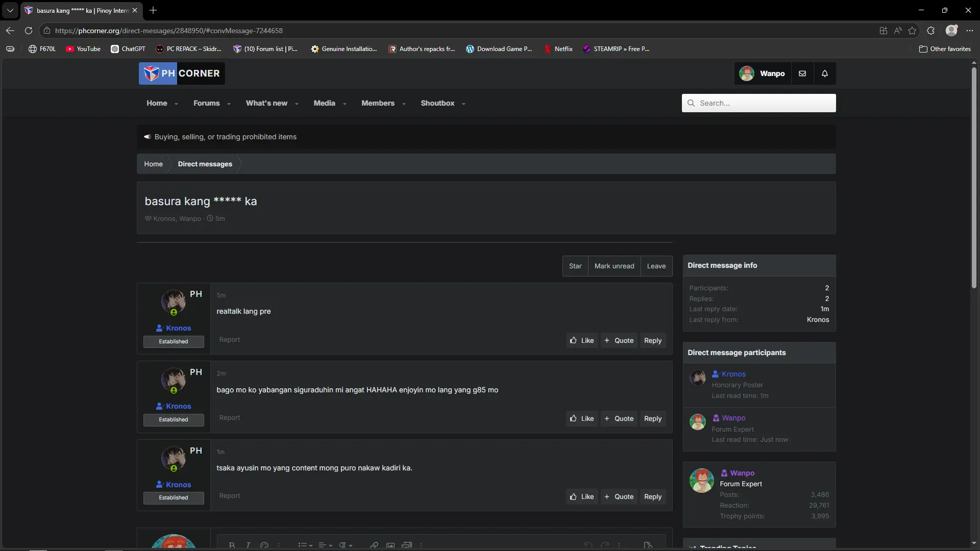Add the 2m-old message to multi-quote
The width and height of the screenshot is (980, 551).
[619, 418]
